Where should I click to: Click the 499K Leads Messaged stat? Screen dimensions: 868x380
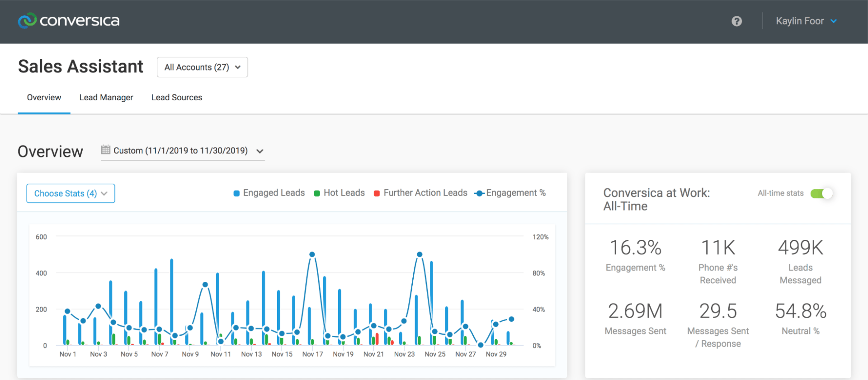pyautogui.click(x=801, y=262)
